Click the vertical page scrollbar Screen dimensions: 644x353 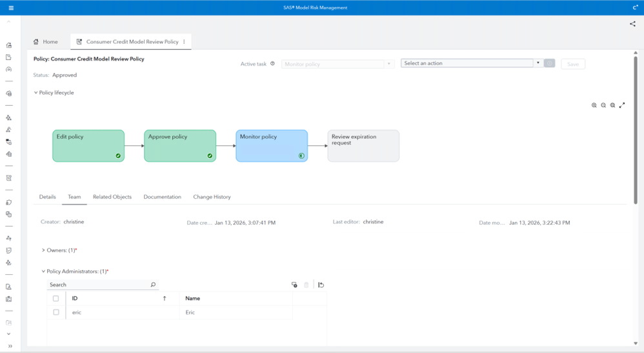[636, 130]
